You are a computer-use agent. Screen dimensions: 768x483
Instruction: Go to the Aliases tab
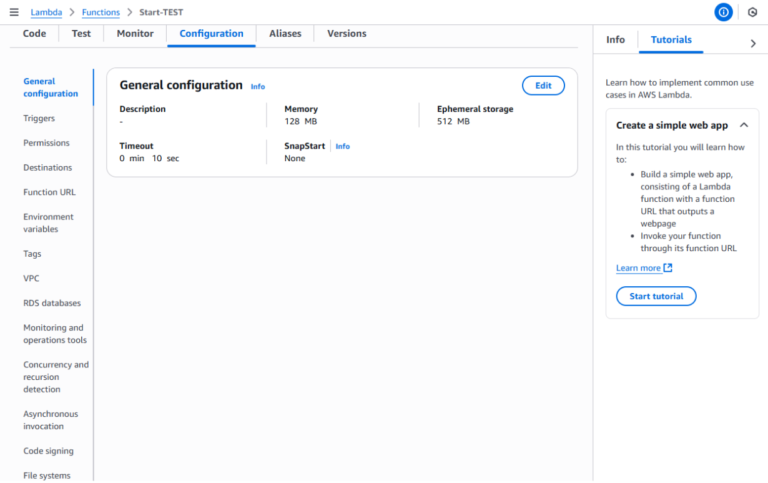[285, 33]
